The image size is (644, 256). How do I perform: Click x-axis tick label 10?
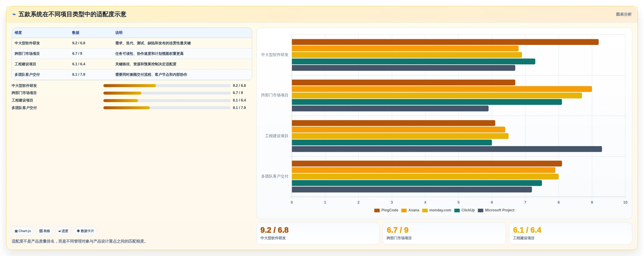click(625, 202)
